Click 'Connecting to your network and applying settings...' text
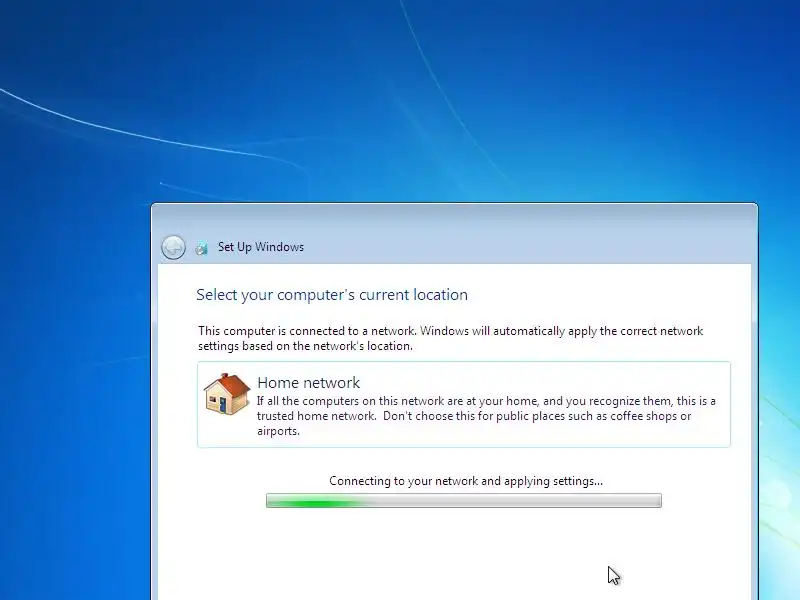The width and height of the screenshot is (800, 600). pyautogui.click(x=465, y=481)
